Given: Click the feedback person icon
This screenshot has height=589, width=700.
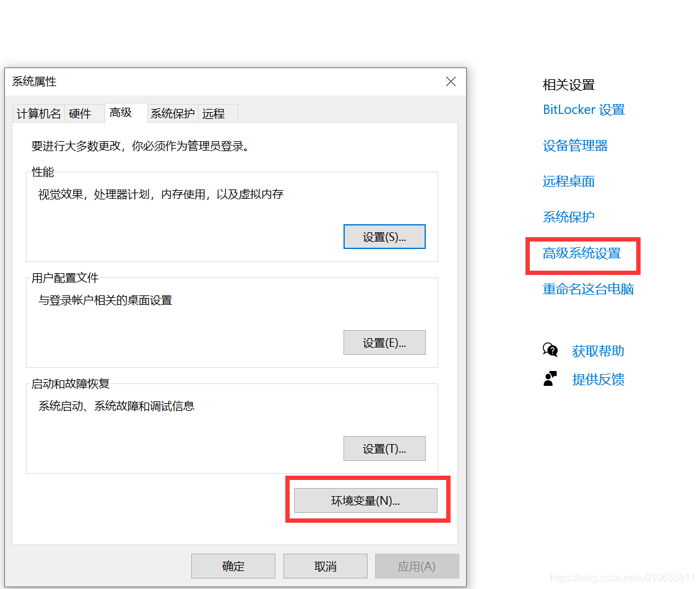Looking at the screenshot, I should pyautogui.click(x=550, y=378).
